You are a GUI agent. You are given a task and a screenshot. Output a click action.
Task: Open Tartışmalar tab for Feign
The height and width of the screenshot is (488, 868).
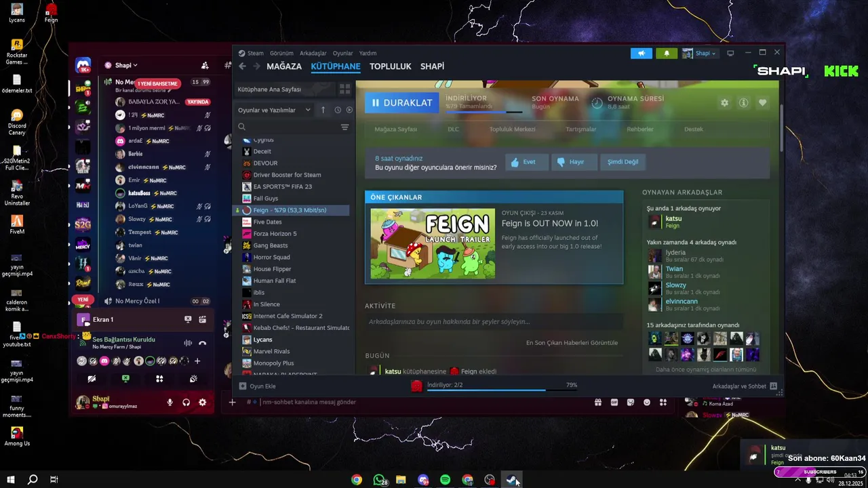tap(581, 129)
